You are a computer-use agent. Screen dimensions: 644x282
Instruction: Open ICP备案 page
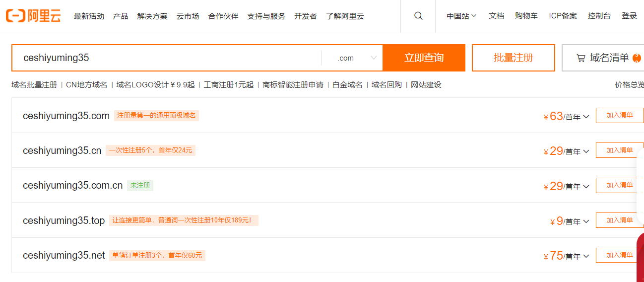pyautogui.click(x=563, y=16)
